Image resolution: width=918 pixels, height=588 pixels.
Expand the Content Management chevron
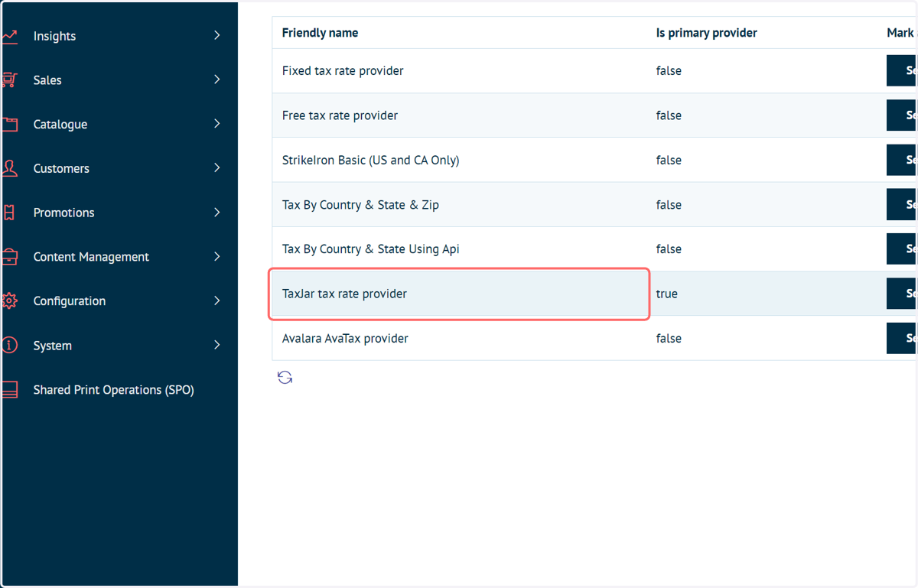(217, 256)
